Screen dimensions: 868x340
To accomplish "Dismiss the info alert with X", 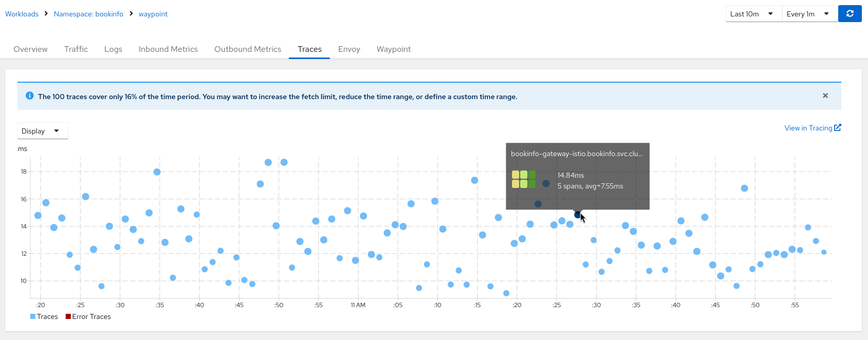I will [825, 96].
